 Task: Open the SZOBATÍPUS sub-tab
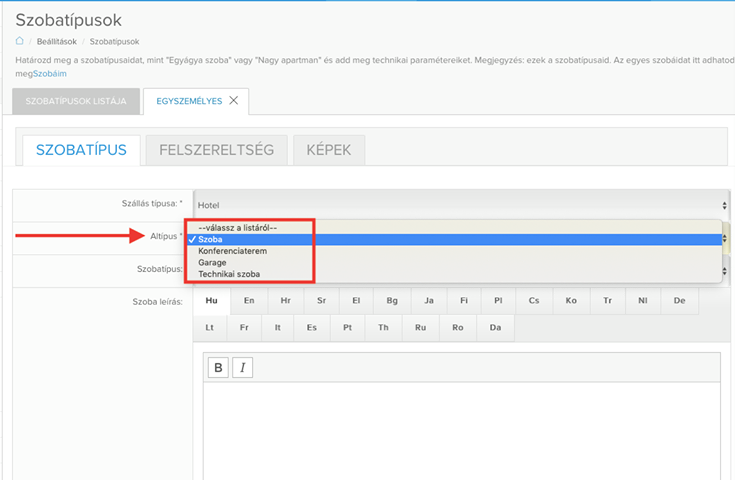[x=81, y=150]
